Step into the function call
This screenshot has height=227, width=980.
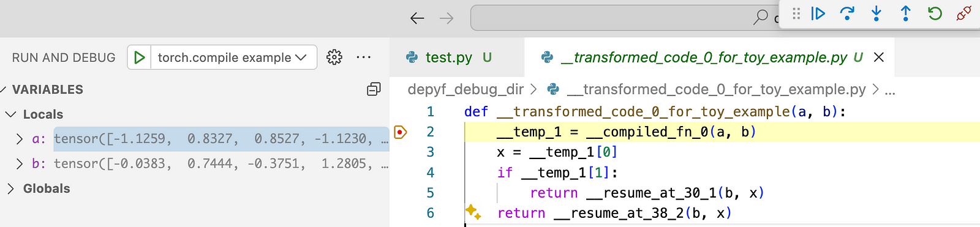[x=876, y=13]
